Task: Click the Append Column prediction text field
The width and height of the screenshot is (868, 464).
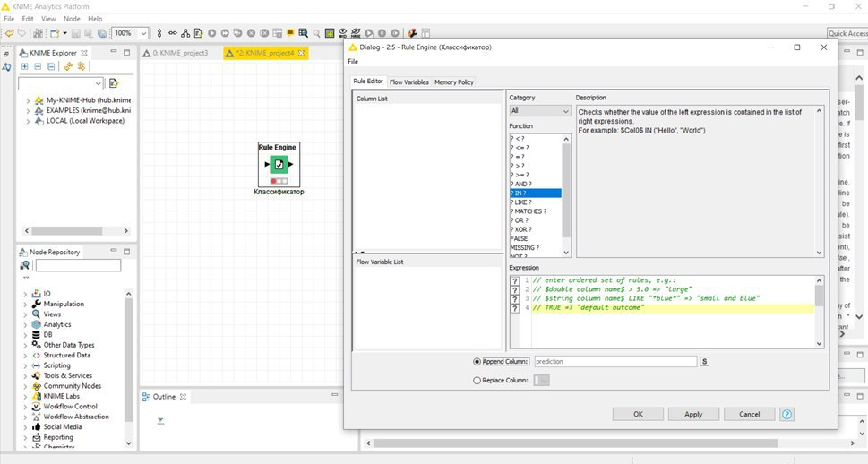Action: click(x=615, y=362)
